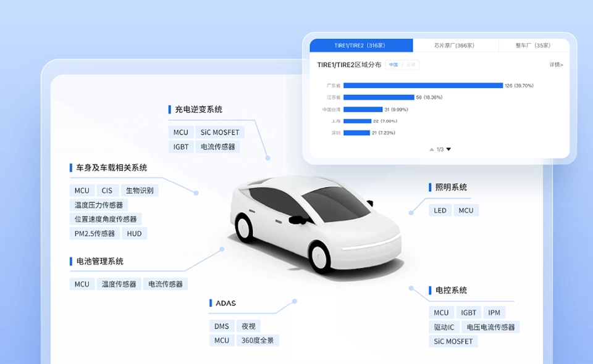Viewport: 593px width, 364px height.
Task: Switch to the 整车厂 (35家) tab
Action: click(533, 46)
